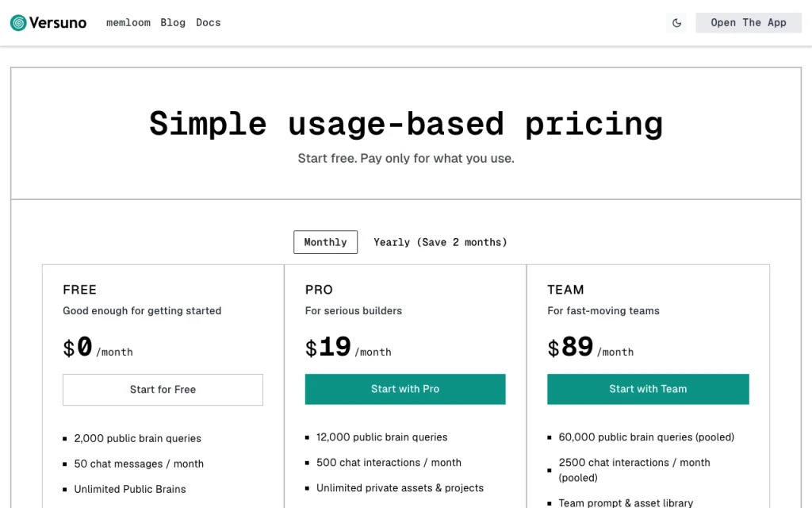Click the Versuno brand name text
The image size is (812, 508).
click(57, 23)
